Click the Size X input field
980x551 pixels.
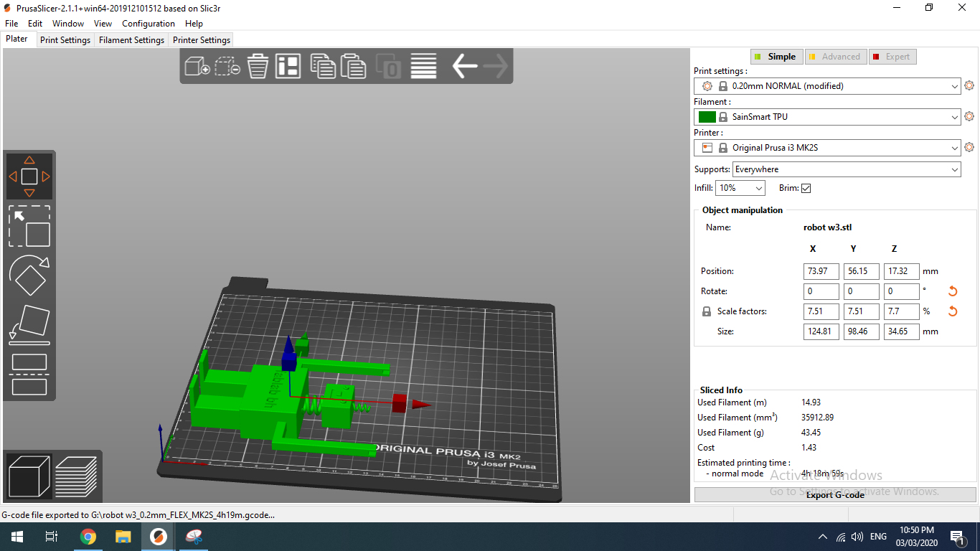[x=821, y=331]
